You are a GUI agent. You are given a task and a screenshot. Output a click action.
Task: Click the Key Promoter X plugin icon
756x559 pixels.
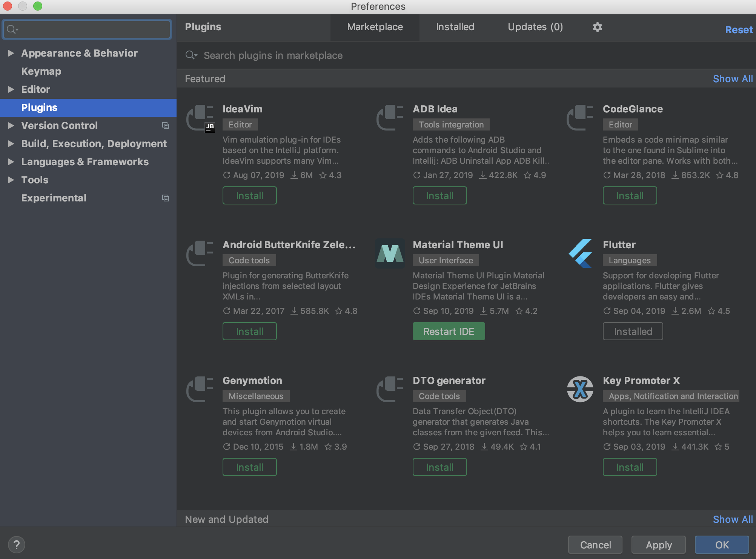[580, 389]
